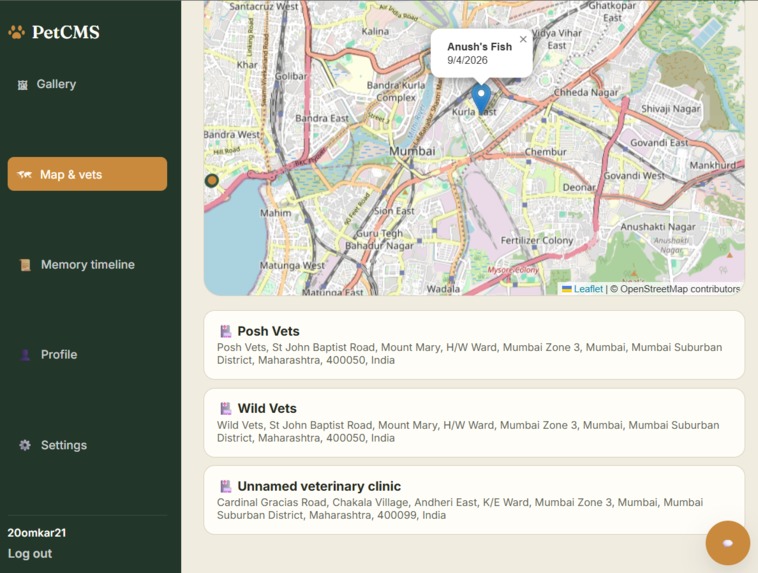
Task: Click the Fertilizer Colony map label
Action: (537, 240)
